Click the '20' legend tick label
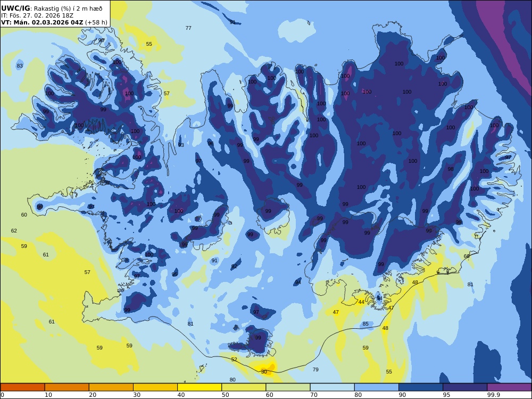Image resolution: width=532 pixels, height=399 pixels. coord(93,395)
